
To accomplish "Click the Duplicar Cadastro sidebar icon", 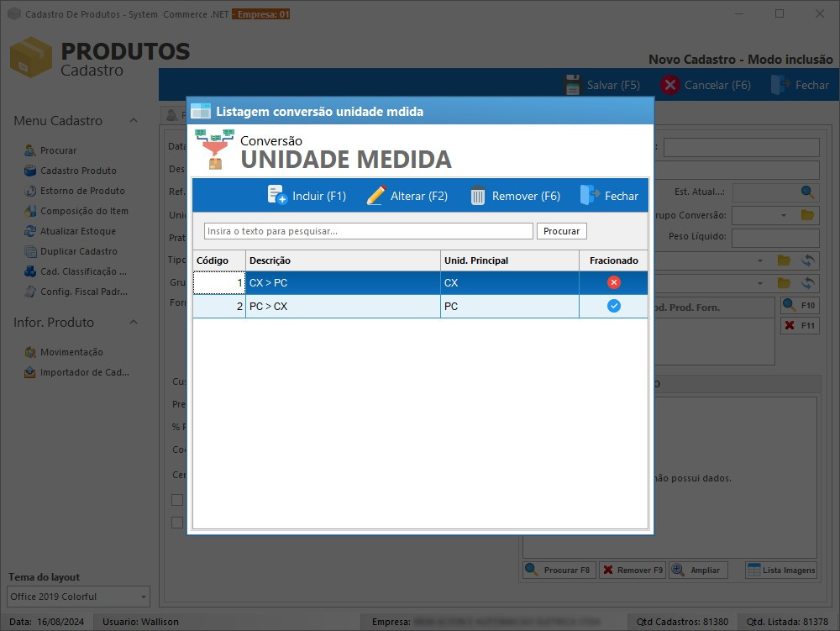I will 29,251.
